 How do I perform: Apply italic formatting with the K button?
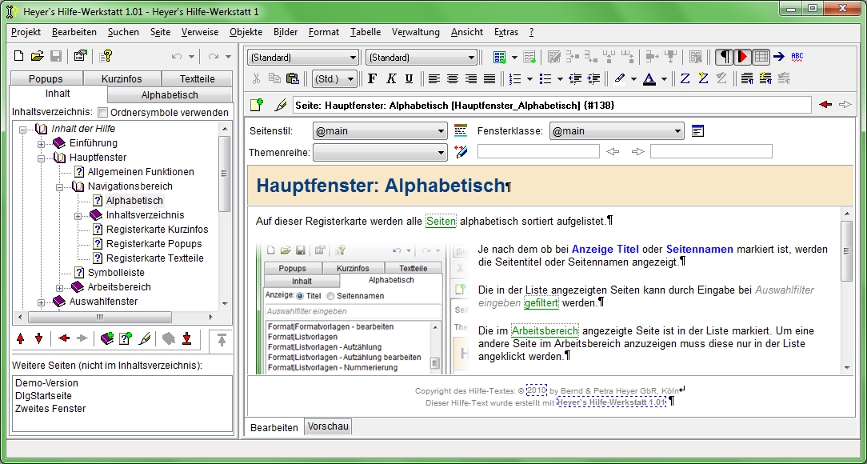pos(391,79)
